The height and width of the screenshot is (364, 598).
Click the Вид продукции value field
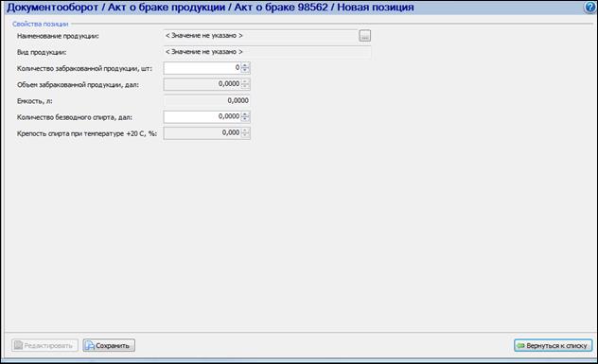coord(267,52)
